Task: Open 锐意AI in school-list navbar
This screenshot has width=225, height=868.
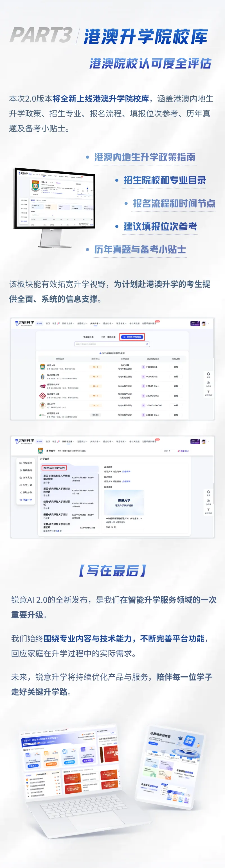Action: pyautogui.click(x=56, y=324)
